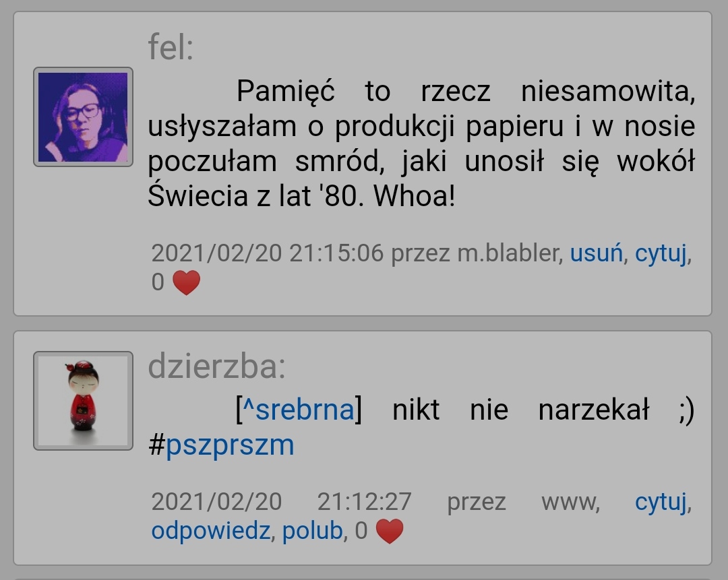Click 'cytuj' on fel's post
The height and width of the screenshot is (580, 728).
661,254
